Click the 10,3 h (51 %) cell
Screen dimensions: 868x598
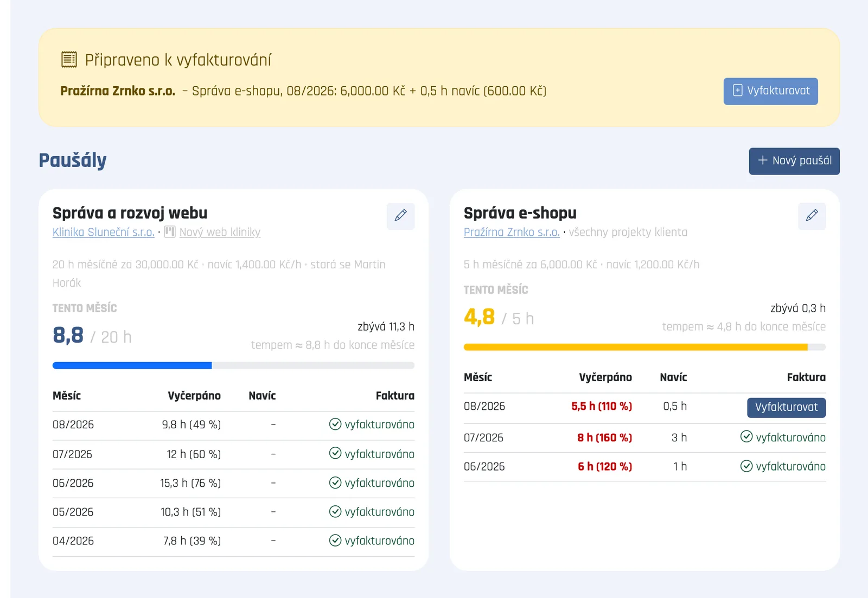coord(190,512)
